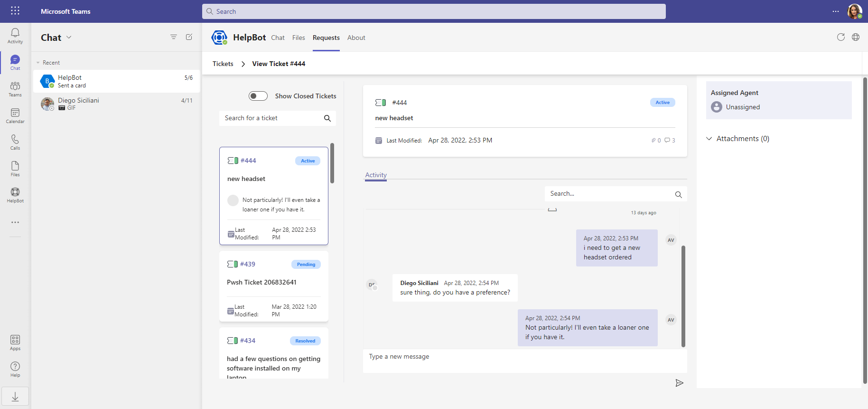Open ticket #439 from the list
The image size is (868, 409).
click(274, 286)
